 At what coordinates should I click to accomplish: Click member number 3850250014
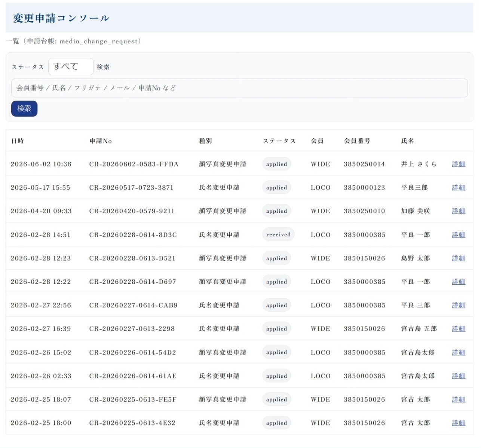coord(364,164)
